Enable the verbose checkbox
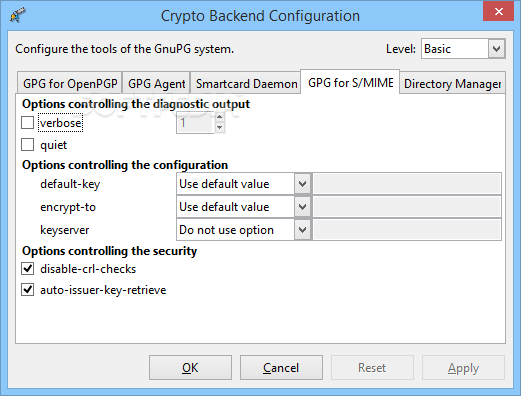This screenshot has height=396, width=521. pyautogui.click(x=27, y=123)
